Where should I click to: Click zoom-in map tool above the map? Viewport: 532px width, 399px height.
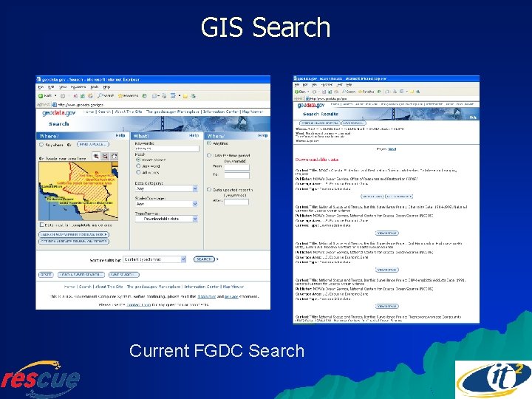(96, 156)
